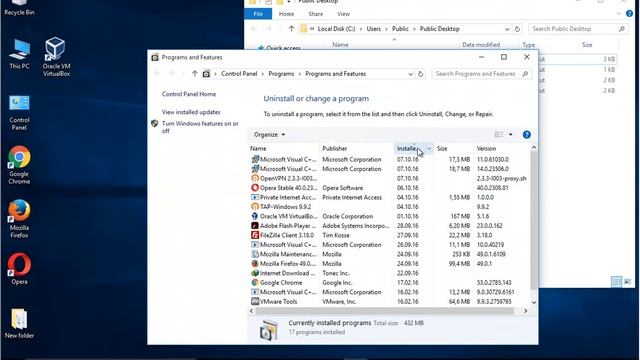Click Control Panel in the breadcrumb path

[x=239, y=74]
